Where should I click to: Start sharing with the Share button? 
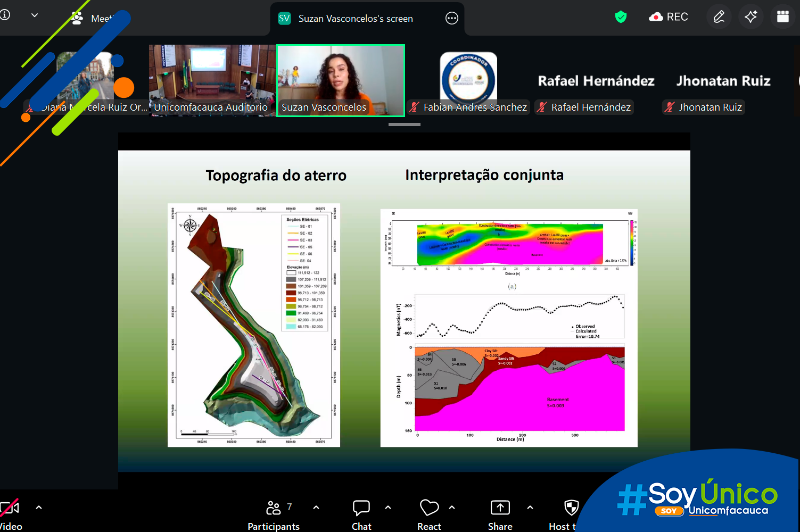[x=500, y=515]
